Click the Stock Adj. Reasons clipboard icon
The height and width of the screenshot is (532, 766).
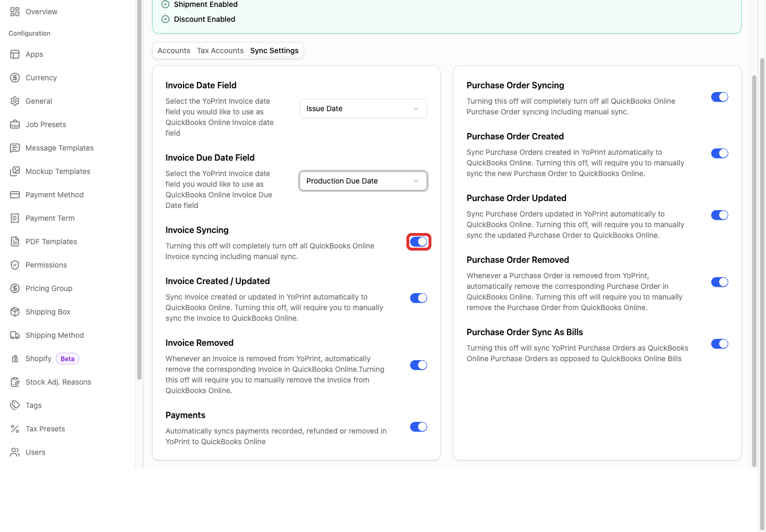pos(15,382)
